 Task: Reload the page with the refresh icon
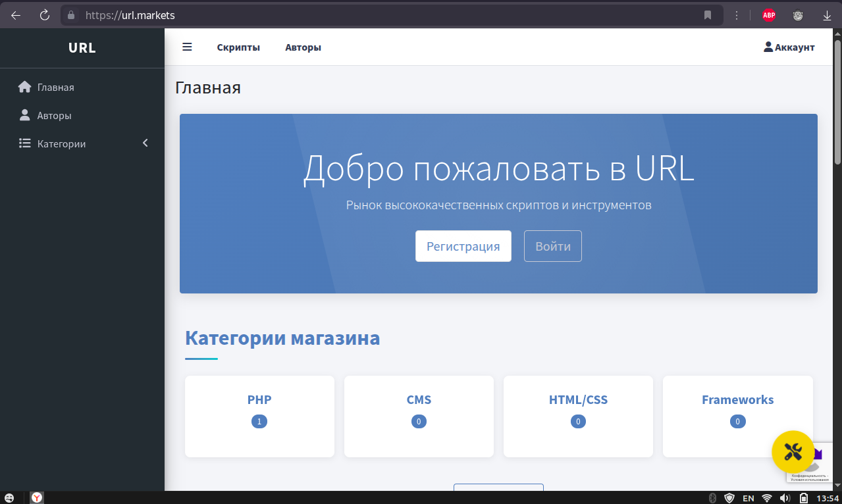(x=45, y=15)
